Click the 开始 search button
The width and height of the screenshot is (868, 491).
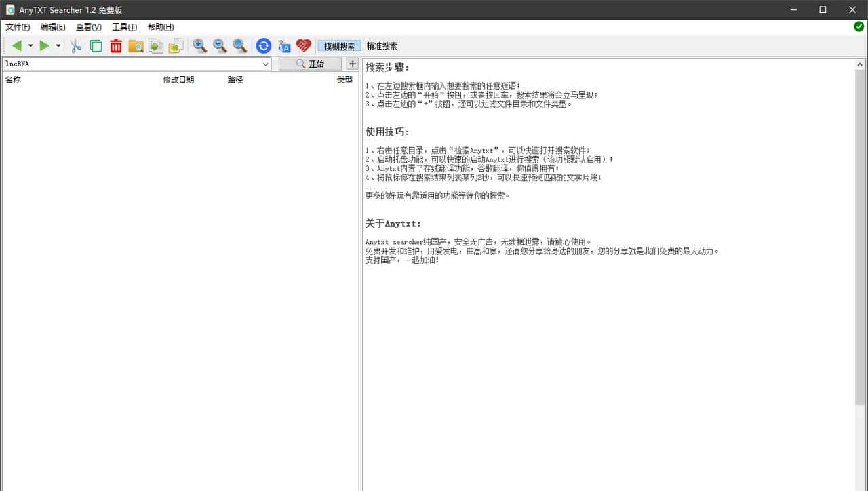click(309, 63)
